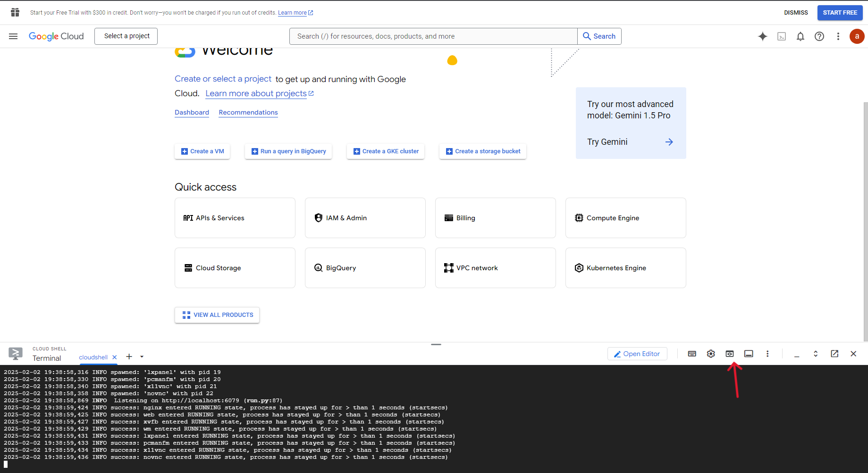The height and width of the screenshot is (473, 868).
Task: Focus the resources search input field
Action: pyautogui.click(x=433, y=36)
